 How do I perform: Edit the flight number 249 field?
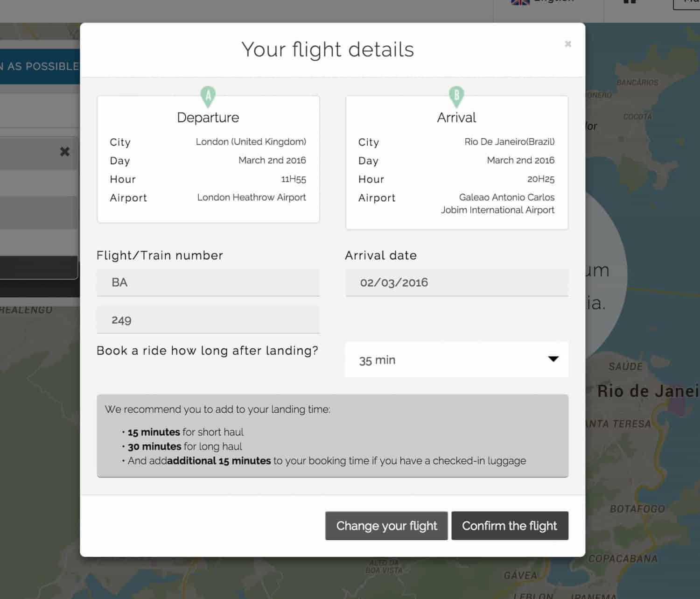click(208, 320)
